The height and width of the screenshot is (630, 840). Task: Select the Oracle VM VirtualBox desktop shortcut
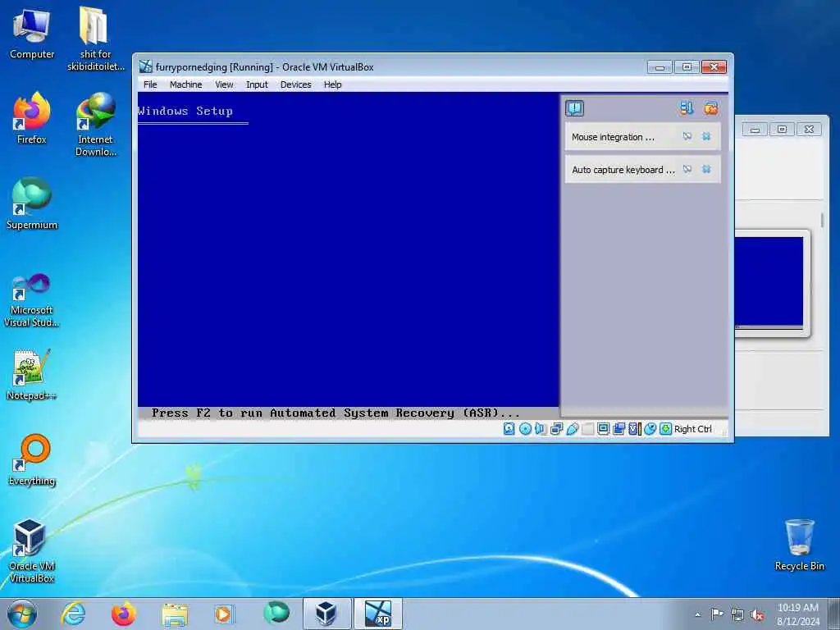[32, 550]
